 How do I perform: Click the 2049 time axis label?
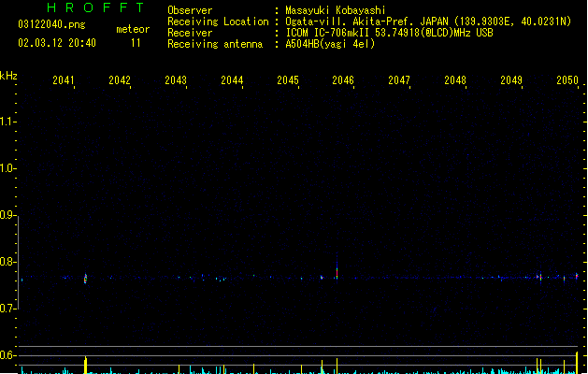[x=511, y=79]
